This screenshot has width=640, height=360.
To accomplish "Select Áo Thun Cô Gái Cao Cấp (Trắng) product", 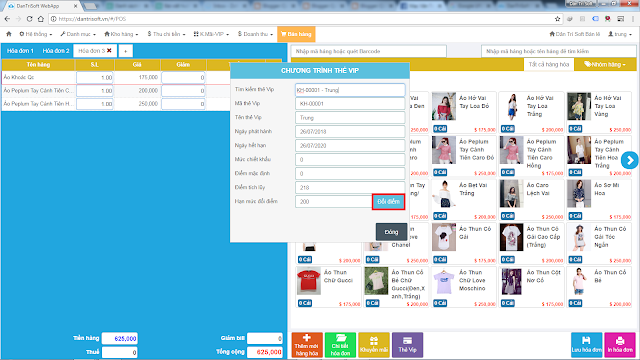I will pyautogui.click(x=531, y=244).
